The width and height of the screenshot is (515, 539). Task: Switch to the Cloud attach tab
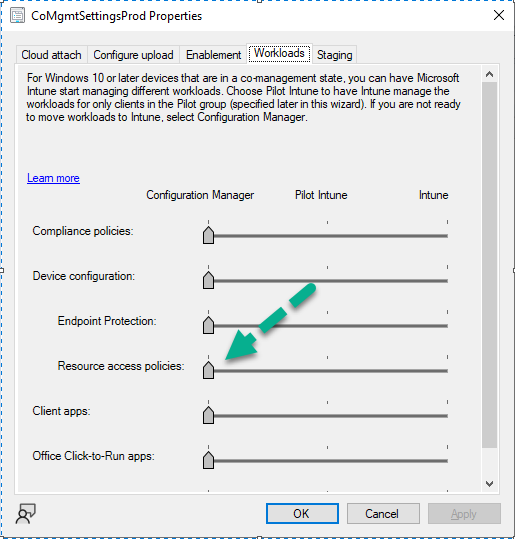pyautogui.click(x=52, y=55)
